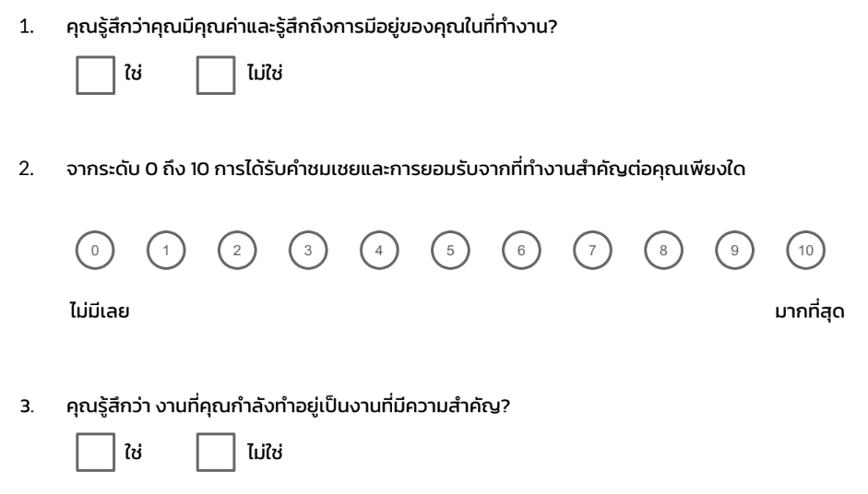Click the question 2 text about ระดับ 0 ถึง 10
Screen dimensions: 868x494
pyautogui.click(x=405, y=168)
